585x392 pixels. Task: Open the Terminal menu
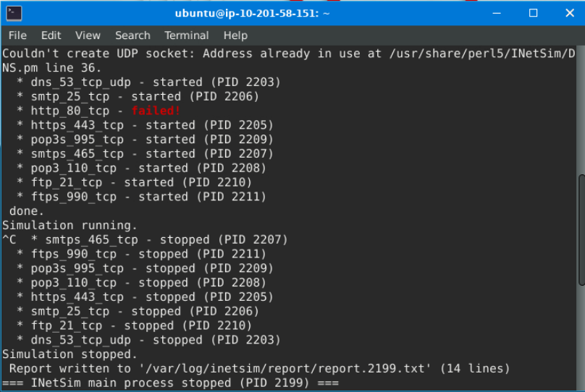pos(186,35)
